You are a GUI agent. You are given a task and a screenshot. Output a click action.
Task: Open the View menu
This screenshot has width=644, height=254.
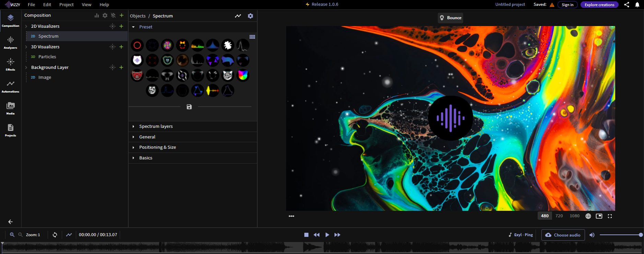[x=86, y=5]
